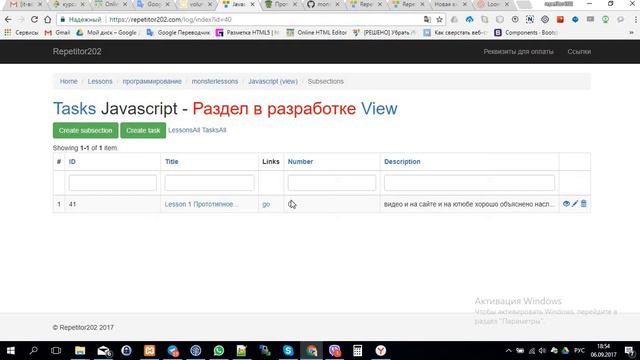
Task: View lesson 41 with the eye icon
Action: tap(566, 204)
